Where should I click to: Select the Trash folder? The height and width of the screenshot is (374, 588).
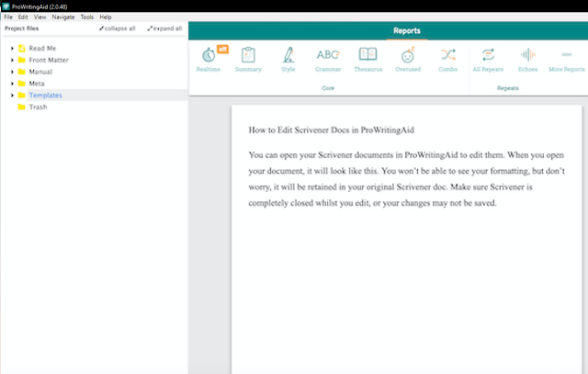click(x=38, y=108)
